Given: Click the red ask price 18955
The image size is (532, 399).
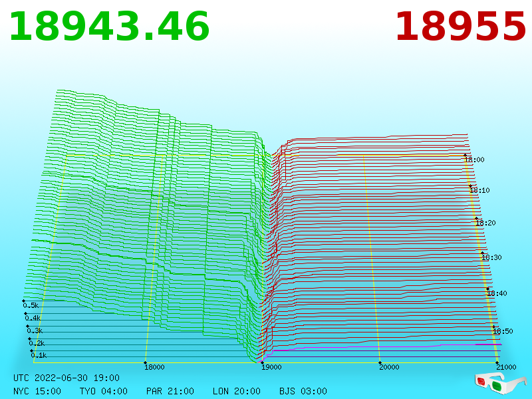Looking at the screenshot, I should [x=460, y=27].
